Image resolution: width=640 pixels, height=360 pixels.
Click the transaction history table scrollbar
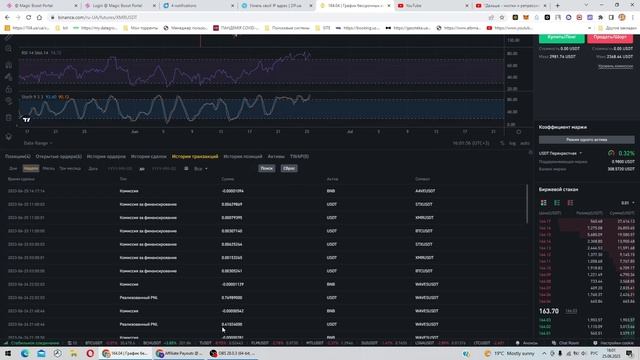527,204
